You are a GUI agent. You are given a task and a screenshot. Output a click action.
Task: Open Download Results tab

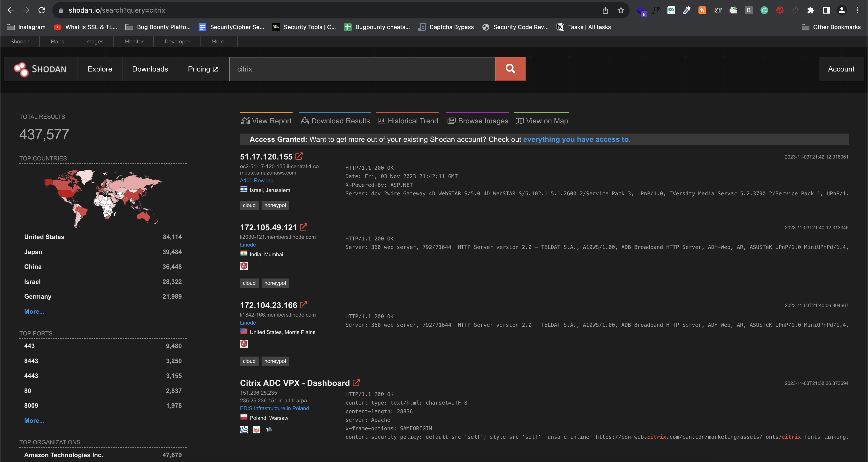click(335, 121)
